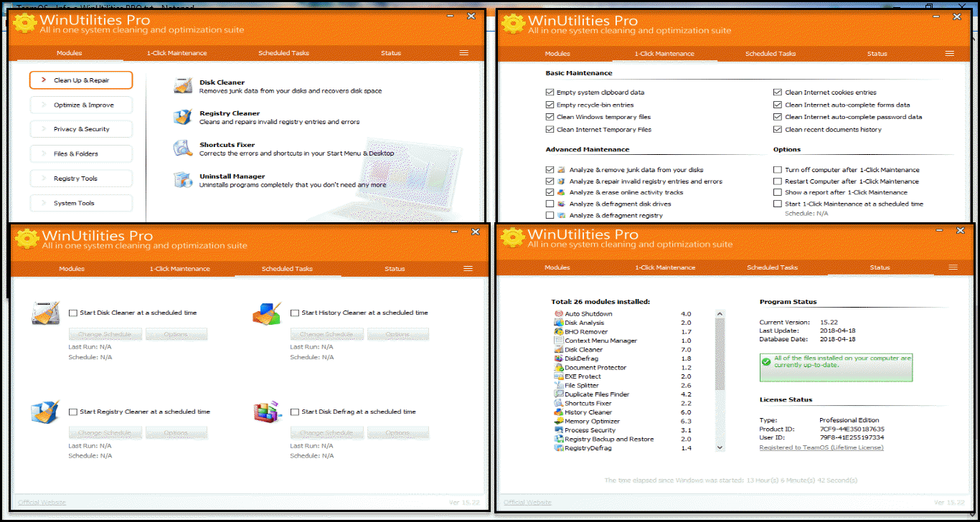The width and height of the screenshot is (980, 522).
Task: Click Options button under History Cleaner
Action: (397, 334)
